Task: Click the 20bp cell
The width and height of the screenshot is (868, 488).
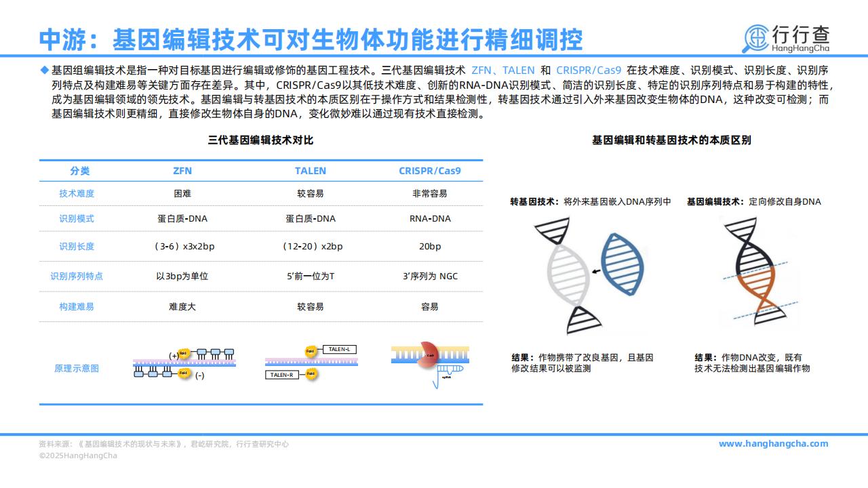Action: (430, 246)
